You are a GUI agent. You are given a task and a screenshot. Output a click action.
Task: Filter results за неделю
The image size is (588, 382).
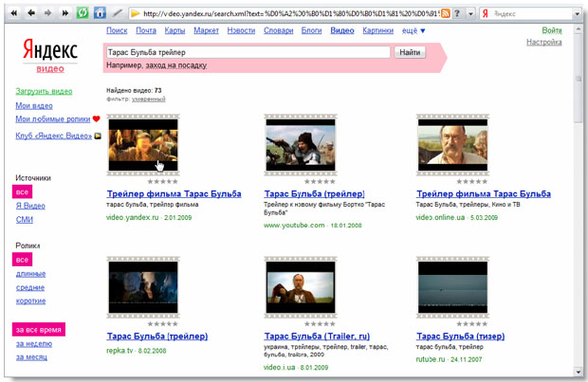point(34,344)
